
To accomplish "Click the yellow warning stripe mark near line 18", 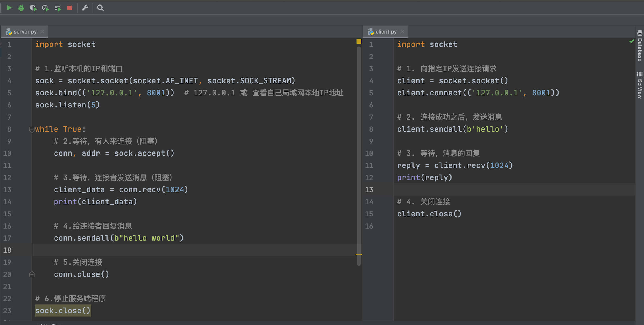I will point(359,254).
